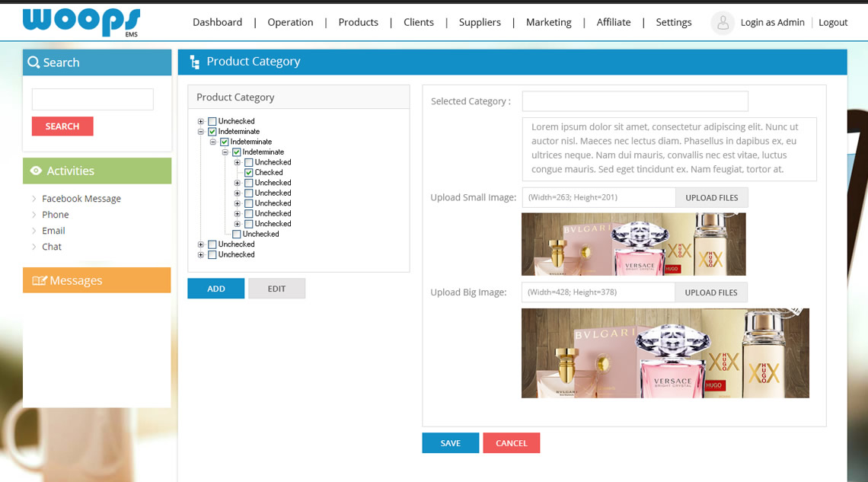Click the search text field in sidebar

point(92,100)
